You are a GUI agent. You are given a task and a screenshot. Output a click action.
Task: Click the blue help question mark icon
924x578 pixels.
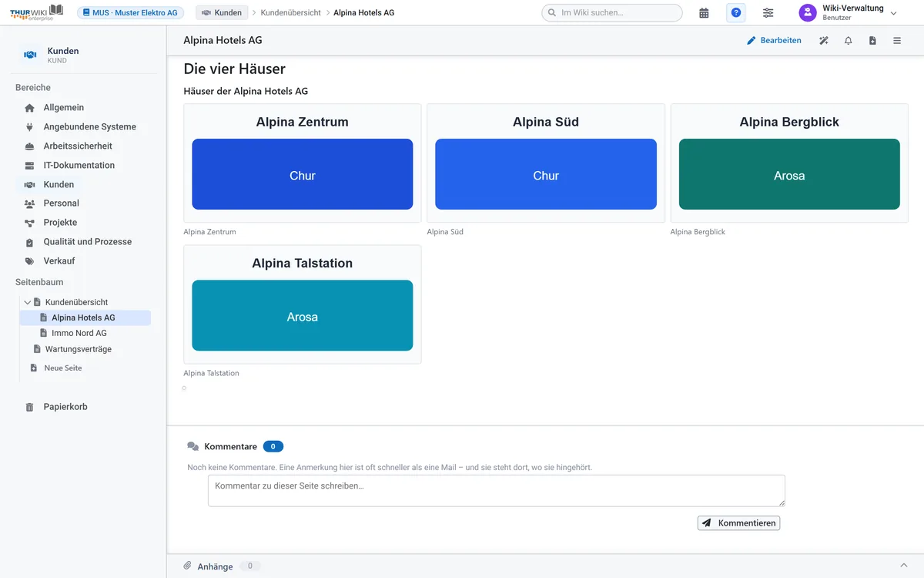[x=736, y=12]
